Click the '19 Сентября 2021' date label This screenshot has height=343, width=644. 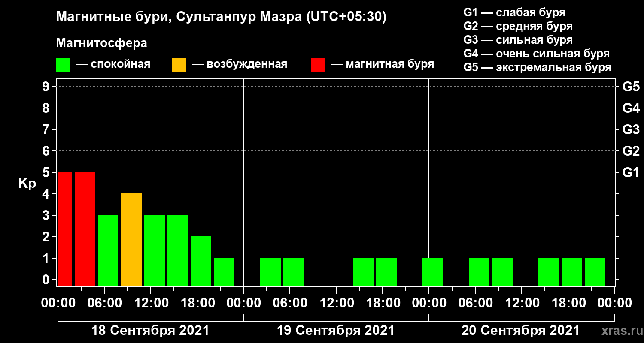click(x=336, y=331)
